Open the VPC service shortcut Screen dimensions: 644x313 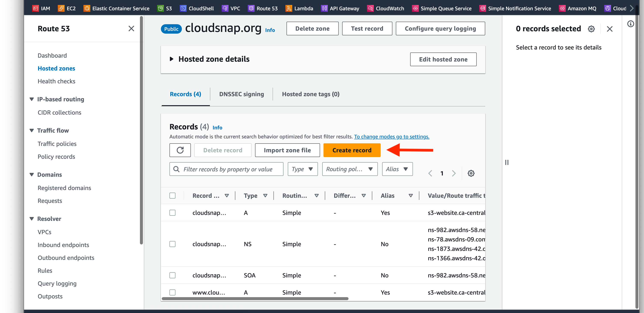click(231, 8)
